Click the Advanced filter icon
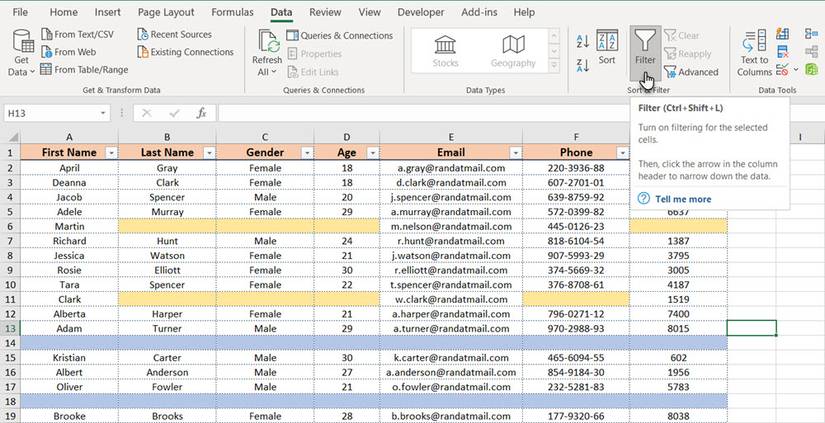The width and height of the screenshot is (825, 423). click(690, 72)
